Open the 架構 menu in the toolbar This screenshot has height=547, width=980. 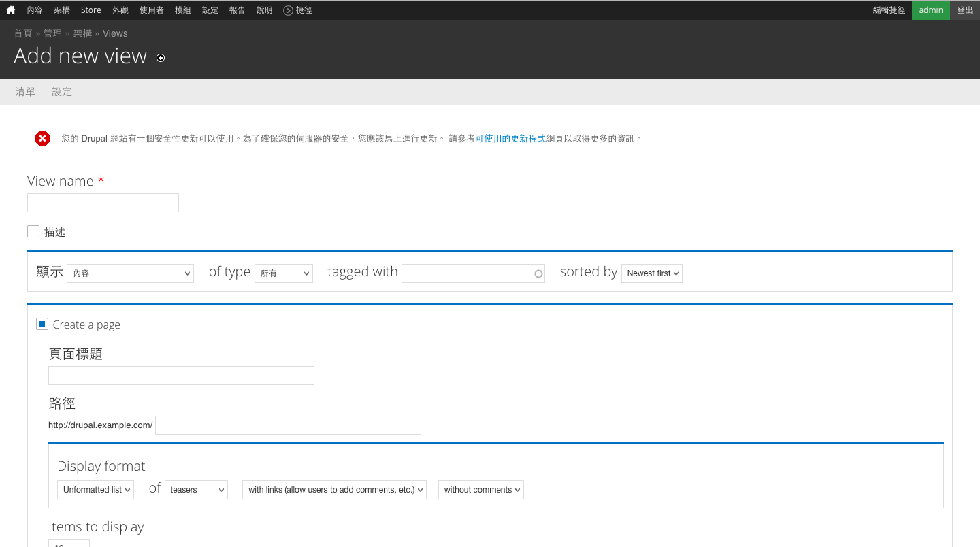point(62,10)
